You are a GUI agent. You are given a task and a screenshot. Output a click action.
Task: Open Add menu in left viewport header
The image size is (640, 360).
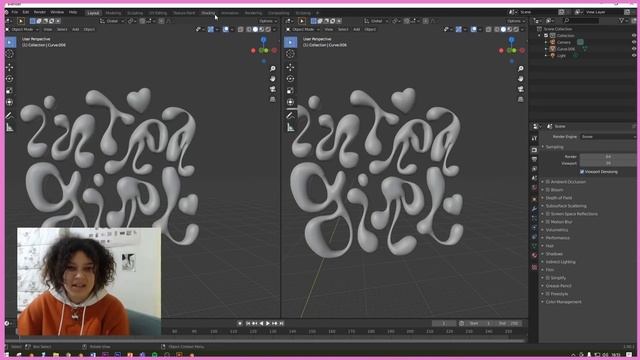pos(76,29)
